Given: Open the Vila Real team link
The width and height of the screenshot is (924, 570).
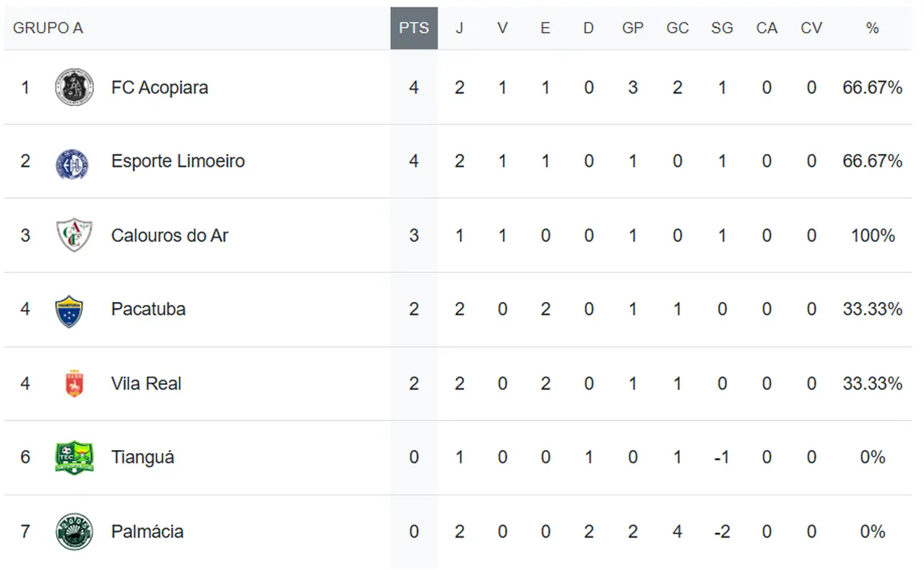Looking at the screenshot, I should pyautogui.click(x=146, y=383).
